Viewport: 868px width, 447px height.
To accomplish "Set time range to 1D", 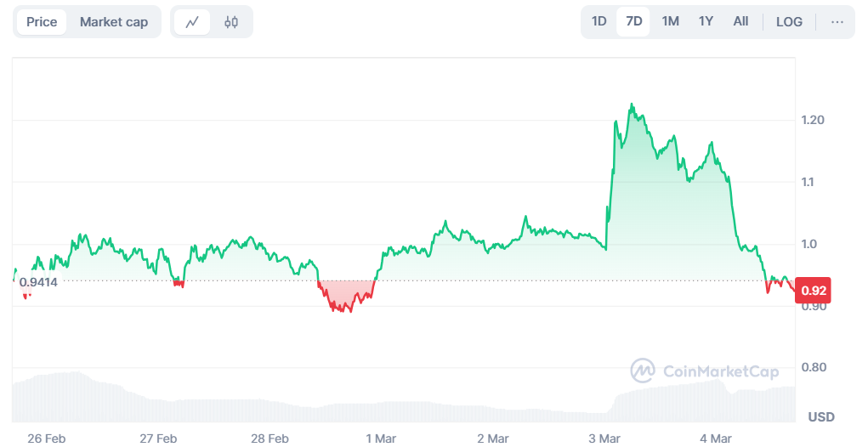I will pos(599,22).
